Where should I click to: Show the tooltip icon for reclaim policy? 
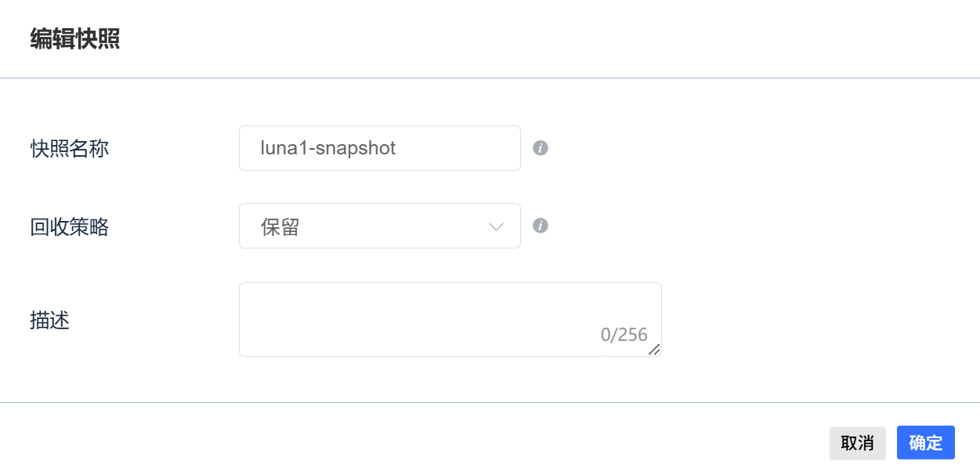pos(541,226)
